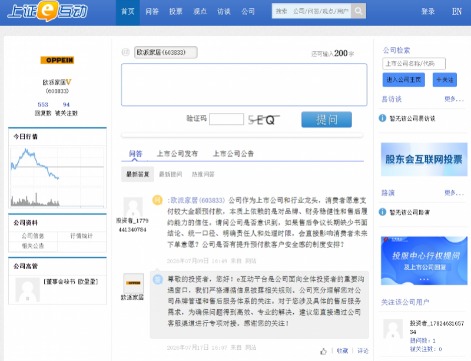
Task: Open the 首页 navigation tab
Action: (128, 12)
